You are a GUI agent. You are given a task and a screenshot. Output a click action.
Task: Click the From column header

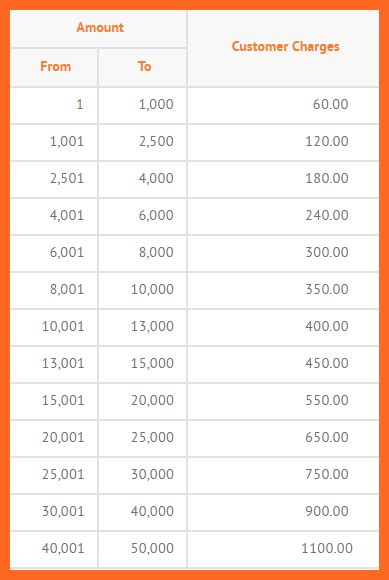click(x=55, y=67)
